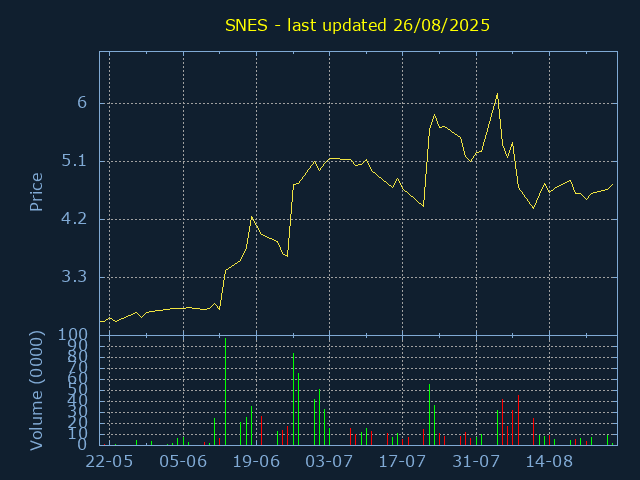The width and height of the screenshot is (640, 480).
Task: Click the price axis value 6
Action: click(82, 102)
